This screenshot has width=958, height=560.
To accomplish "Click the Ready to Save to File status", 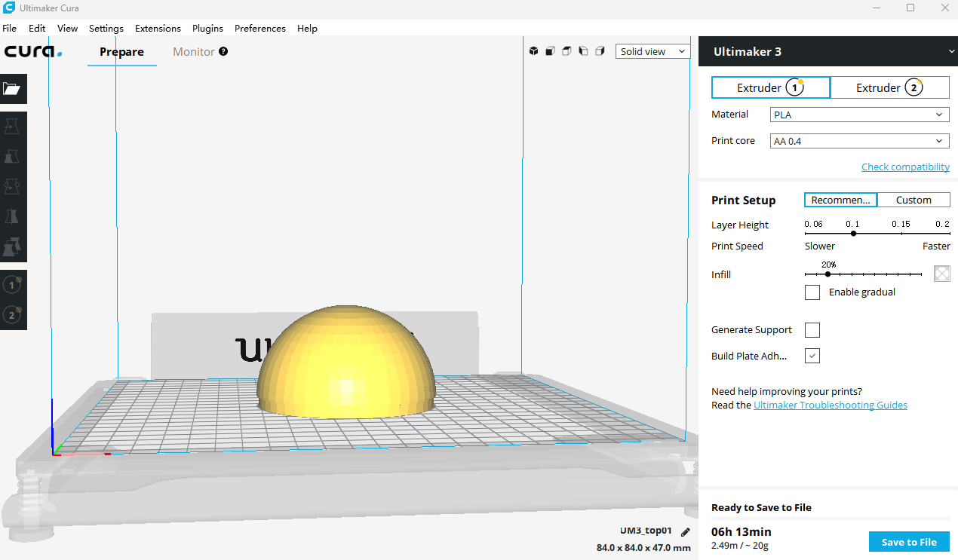I will pyautogui.click(x=761, y=508).
